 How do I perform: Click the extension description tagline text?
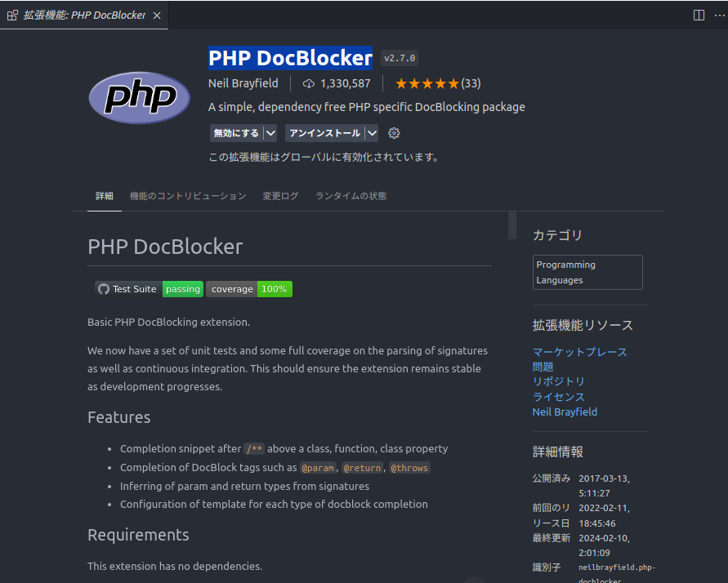367,107
